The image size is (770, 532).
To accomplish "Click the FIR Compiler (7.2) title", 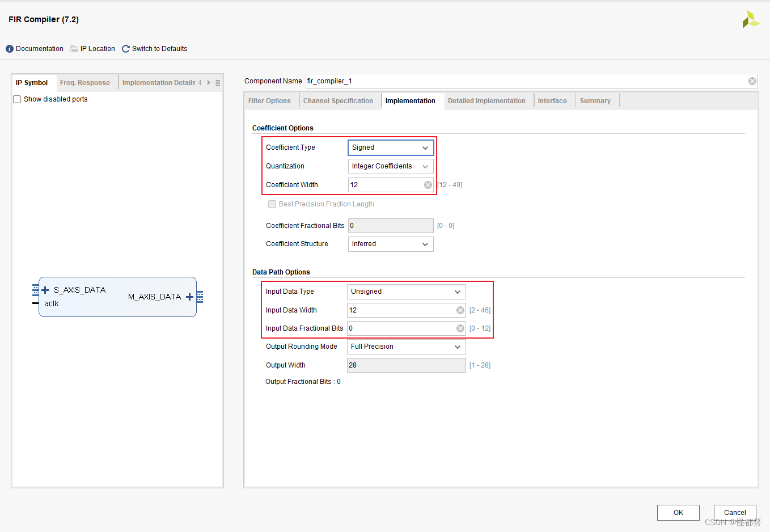I will coord(44,19).
